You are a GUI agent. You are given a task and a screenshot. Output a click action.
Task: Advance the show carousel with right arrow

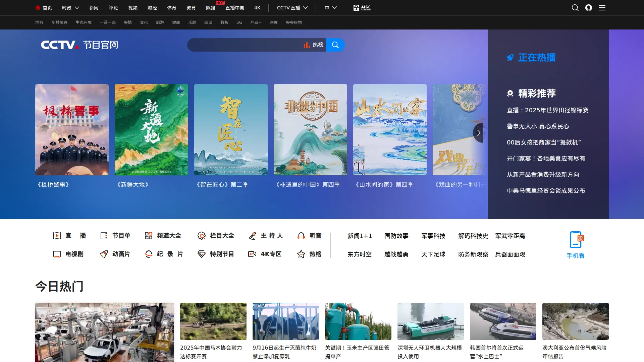click(x=478, y=133)
